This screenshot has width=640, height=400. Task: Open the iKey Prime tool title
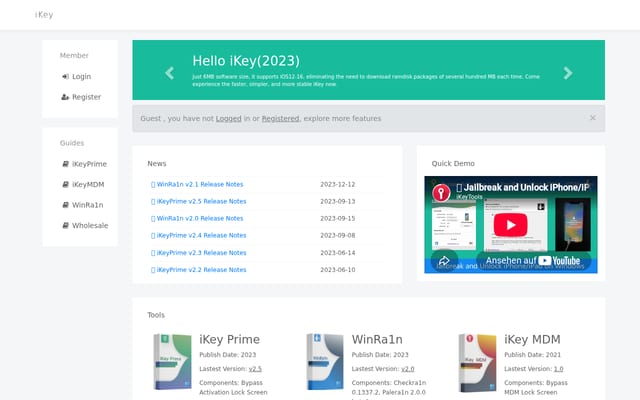229,340
